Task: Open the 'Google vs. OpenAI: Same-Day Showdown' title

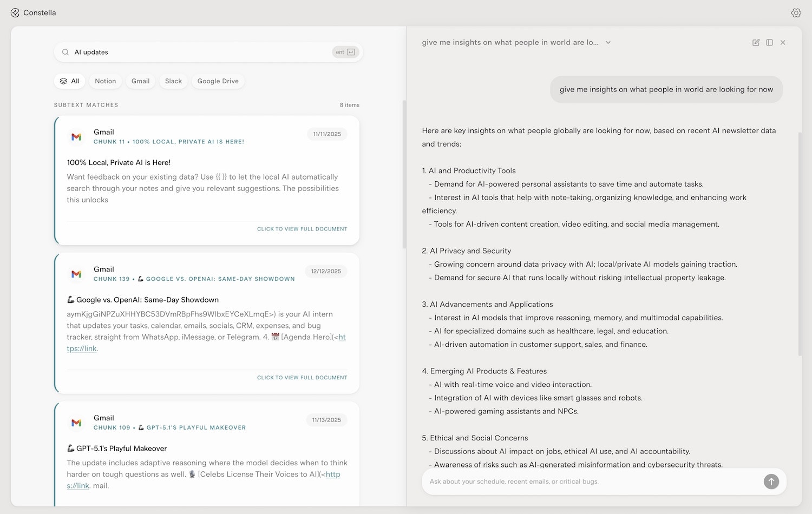Action: (x=143, y=300)
